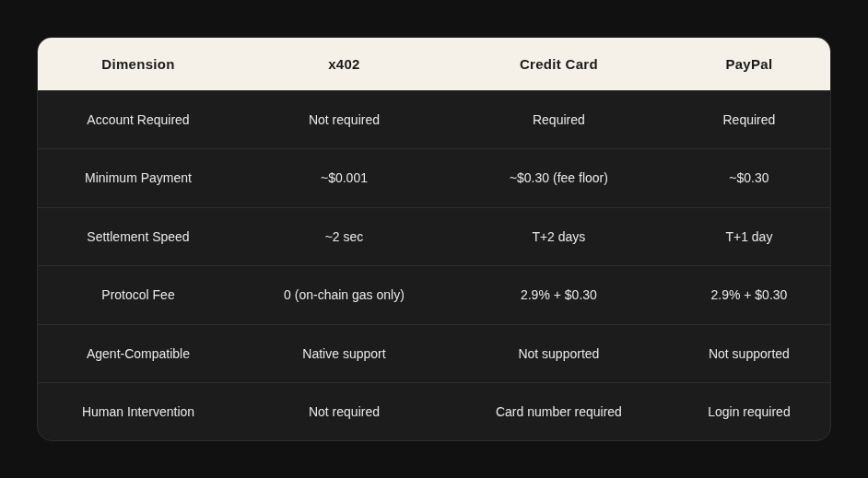Select the ~2 sec settlement cell

pos(344,237)
